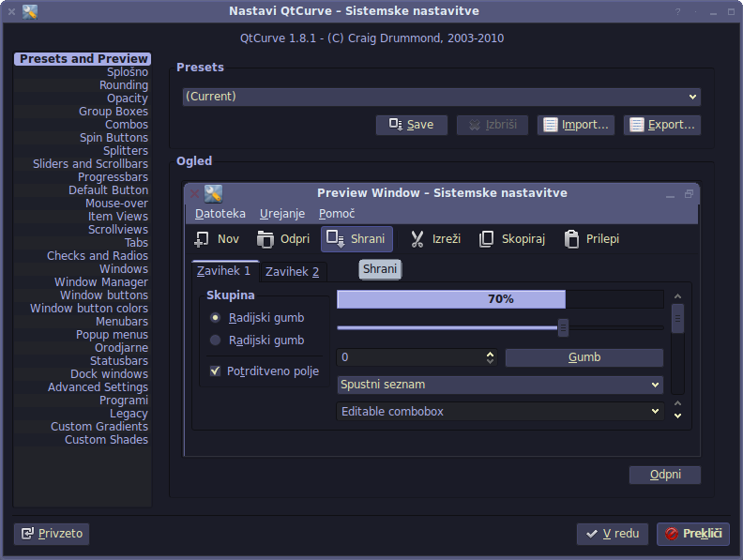This screenshot has height=560, width=743.
Task: Open the Editable combobox arrow
Action: pos(656,411)
